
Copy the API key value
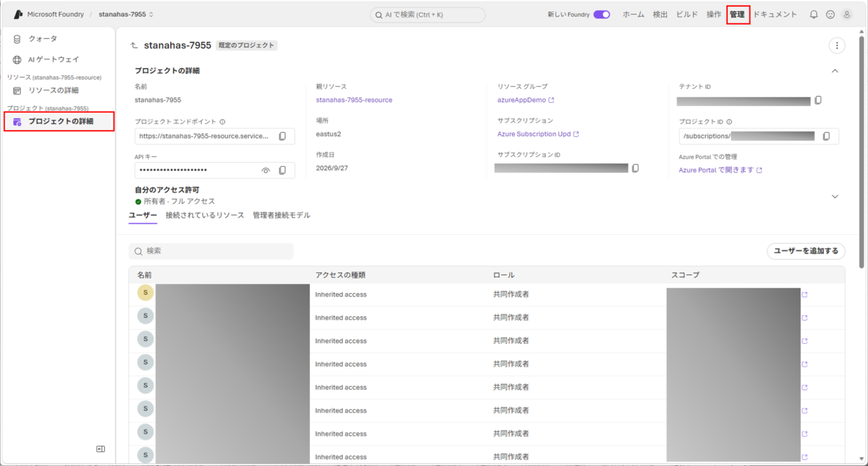(x=282, y=170)
